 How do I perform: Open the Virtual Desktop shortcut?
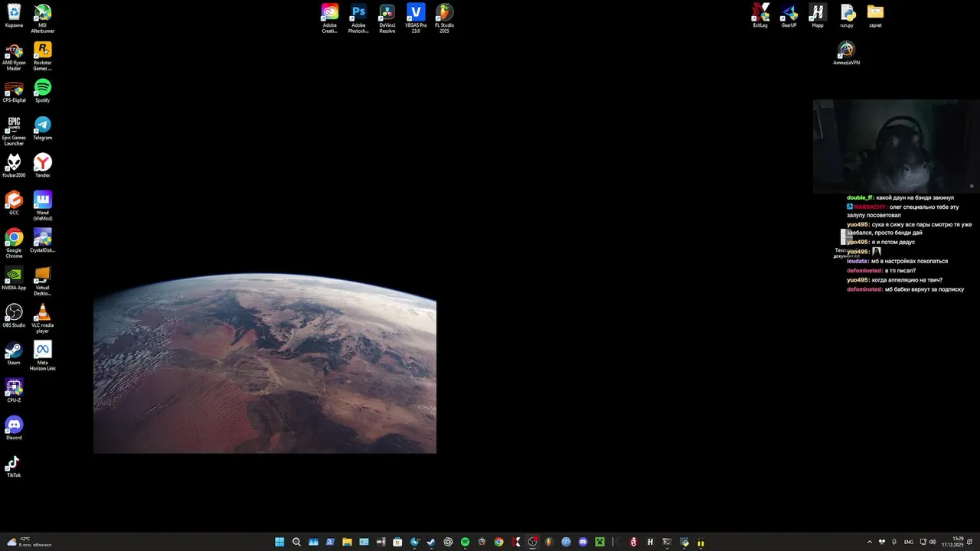pyautogui.click(x=43, y=281)
